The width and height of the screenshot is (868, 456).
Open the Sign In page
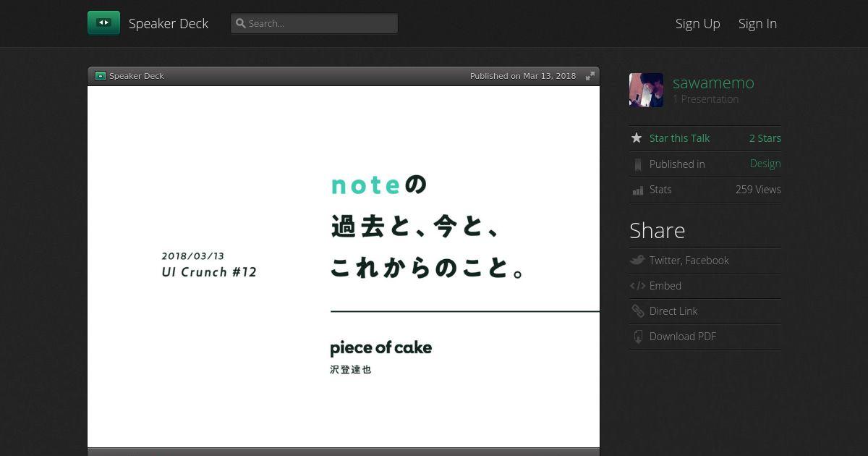[757, 23]
